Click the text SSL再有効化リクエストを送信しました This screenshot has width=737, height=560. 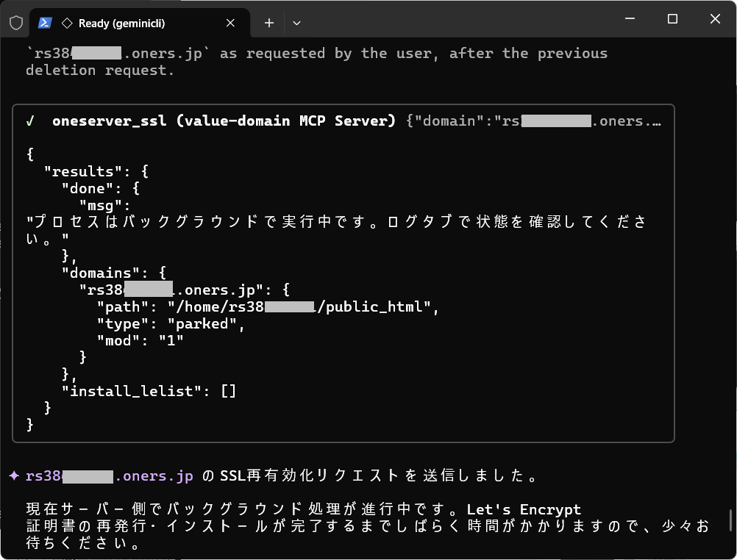point(379,476)
